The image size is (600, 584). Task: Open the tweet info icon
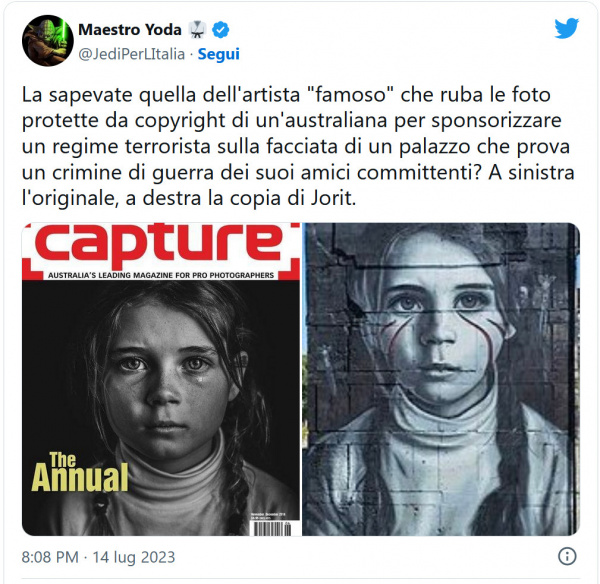pos(567,556)
